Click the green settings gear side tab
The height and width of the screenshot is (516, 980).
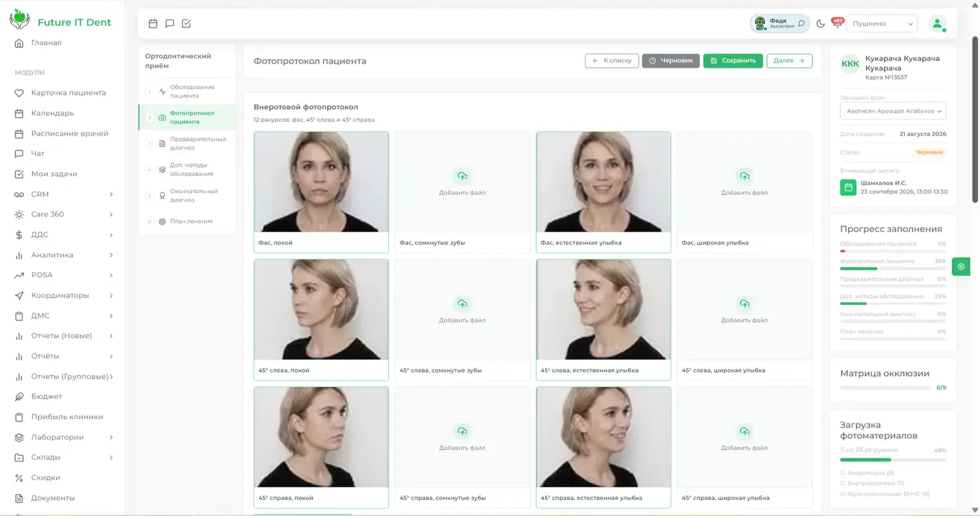pos(961,267)
